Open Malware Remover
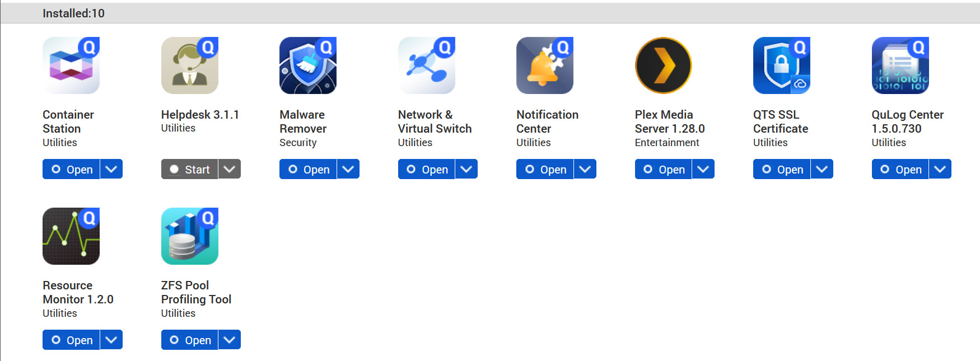Screen dimensions: 980x361 click(x=308, y=169)
